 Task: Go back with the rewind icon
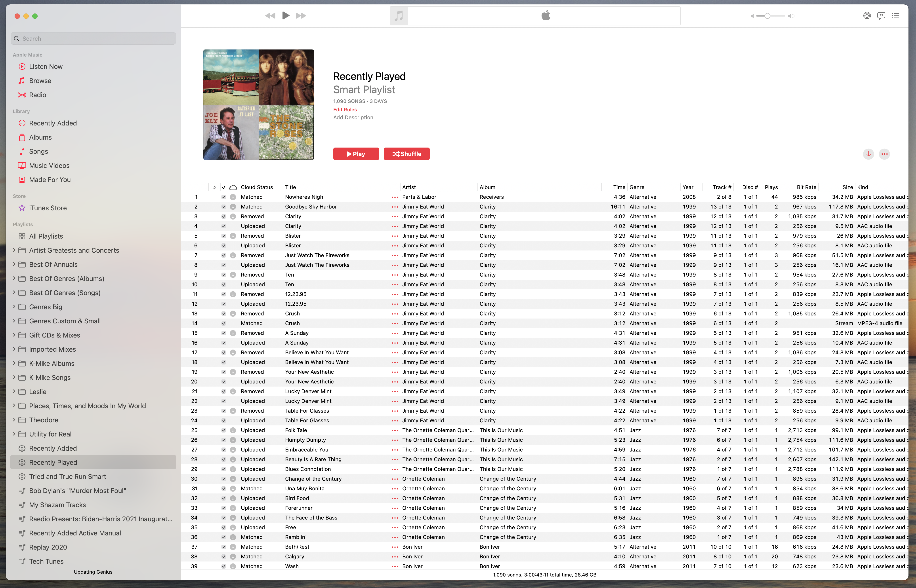pos(270,16)
